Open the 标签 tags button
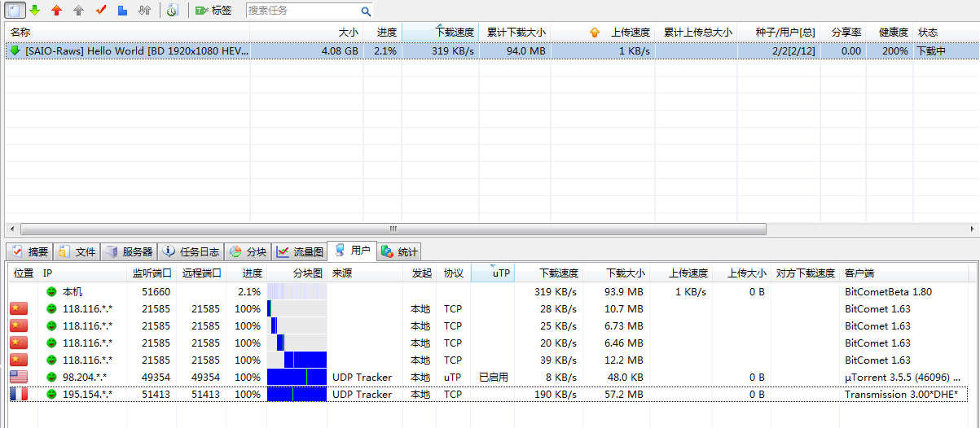Viewport: 980px width, 428px height. pyautogui.click(x=213, y=11)
